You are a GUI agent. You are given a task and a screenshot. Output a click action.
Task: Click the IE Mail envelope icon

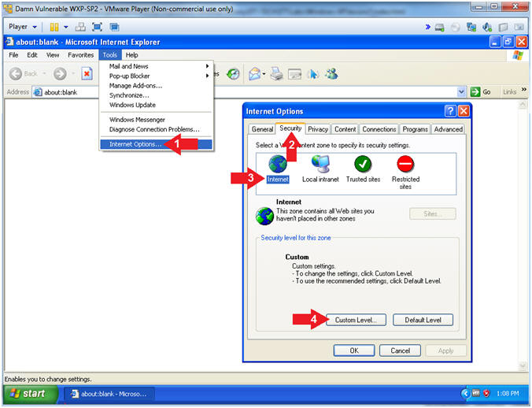coord(254,74)
